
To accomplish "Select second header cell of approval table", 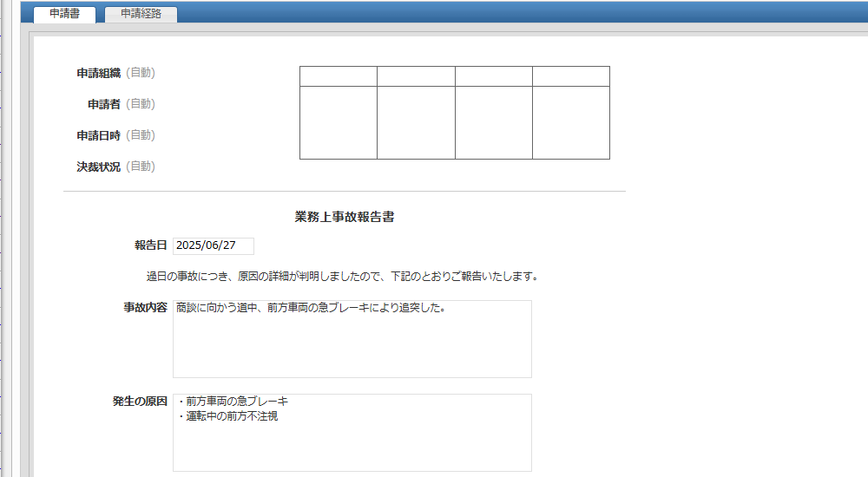I will click(416, 76).
